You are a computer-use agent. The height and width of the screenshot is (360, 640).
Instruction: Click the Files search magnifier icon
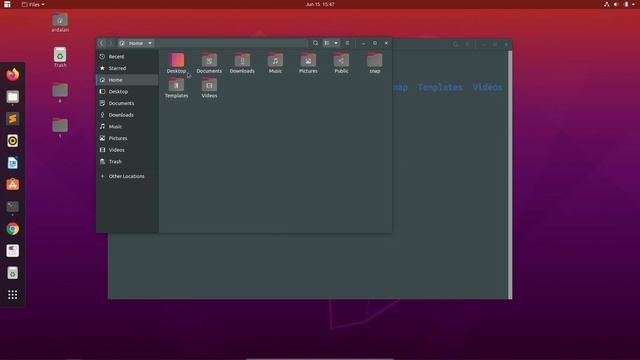(x=315, y=43)
